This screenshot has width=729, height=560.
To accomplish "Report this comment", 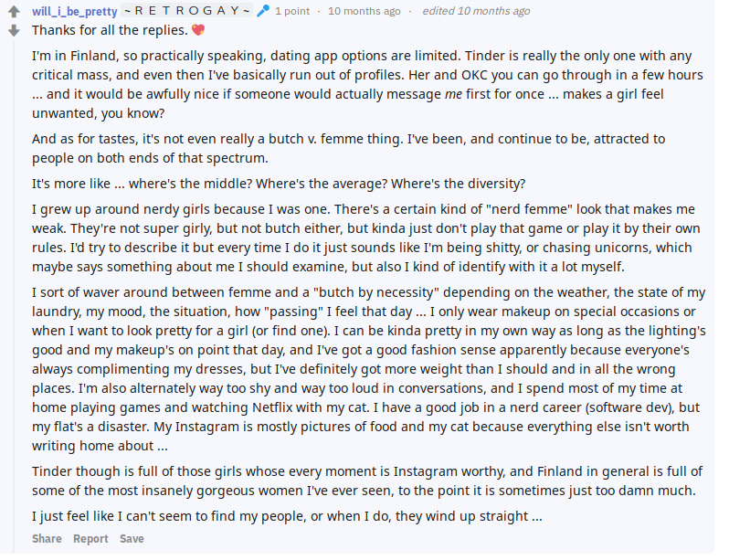I will click(x=90, y=539).
